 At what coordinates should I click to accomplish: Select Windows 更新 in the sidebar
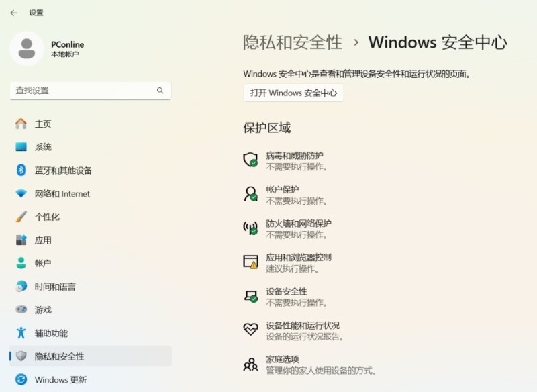(60, 379)
